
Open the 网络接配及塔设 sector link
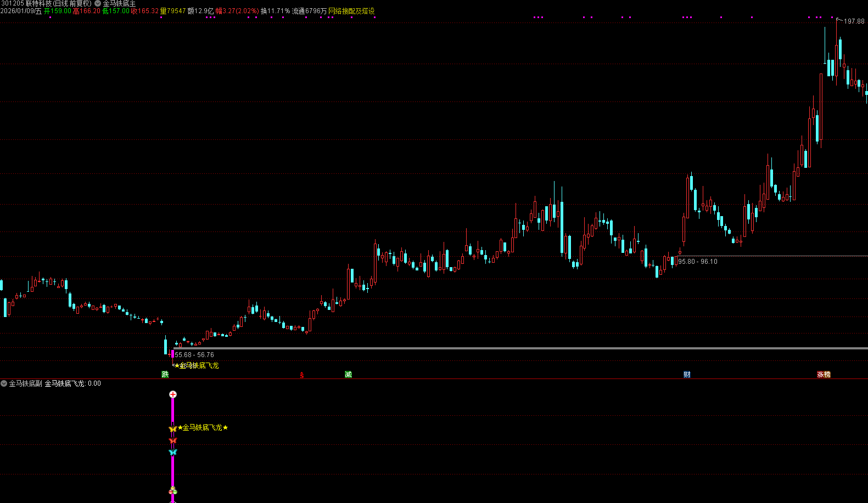(351, 11)
